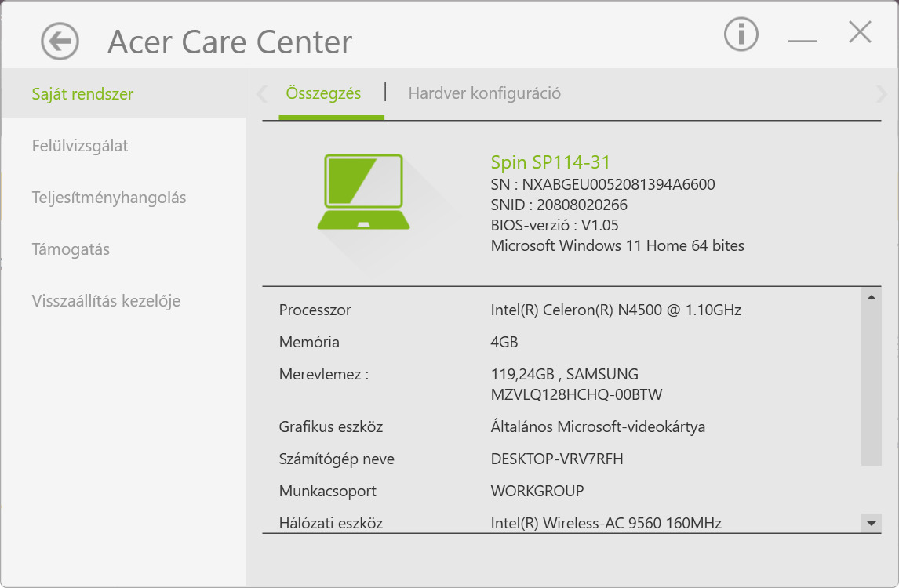
Task: Click the Memória label
Action: click(x=309, y=342)
